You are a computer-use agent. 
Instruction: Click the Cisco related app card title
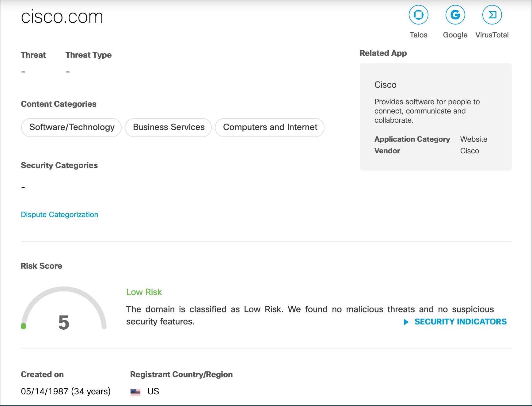click(x=385, y=85)
